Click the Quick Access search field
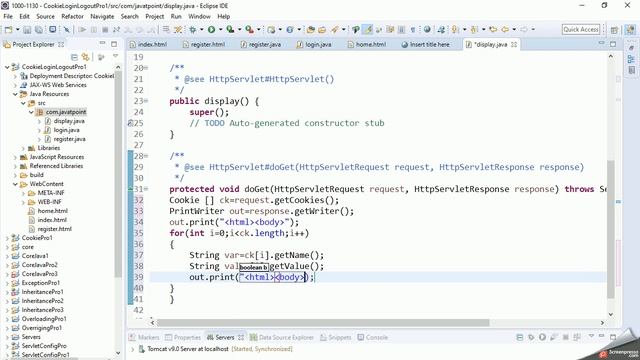640x360 pixels. click(x=581, y=29)
